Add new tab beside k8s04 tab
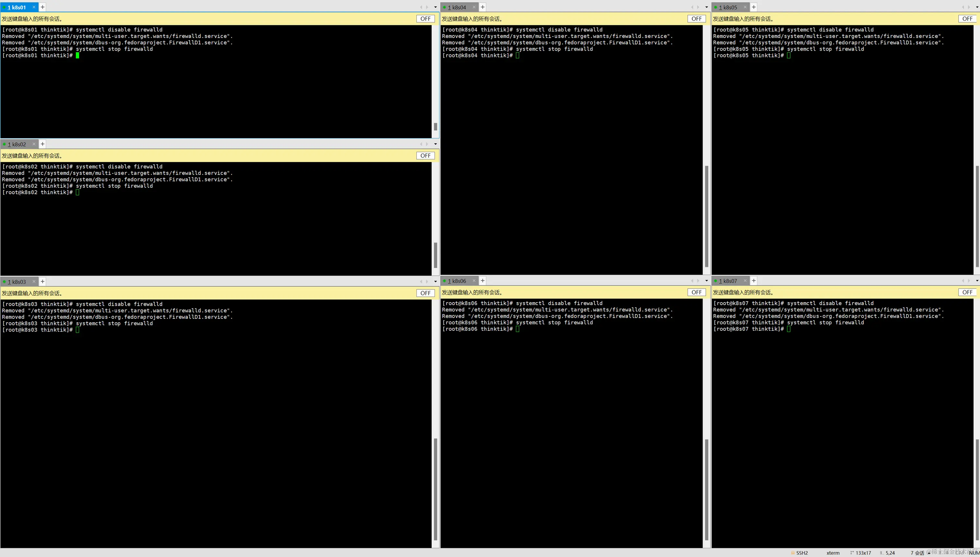Image resolution: width=980 pixels, height=557 pixels. [x=483, y=7]
